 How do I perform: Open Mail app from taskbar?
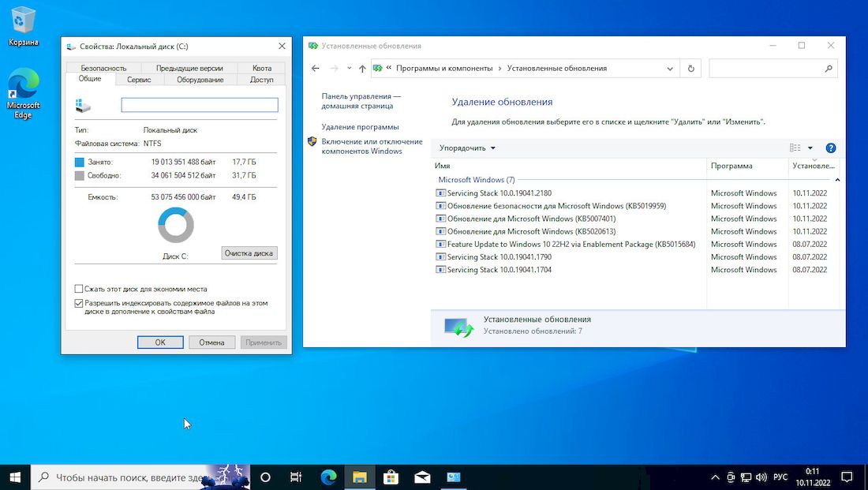point(422,477)
